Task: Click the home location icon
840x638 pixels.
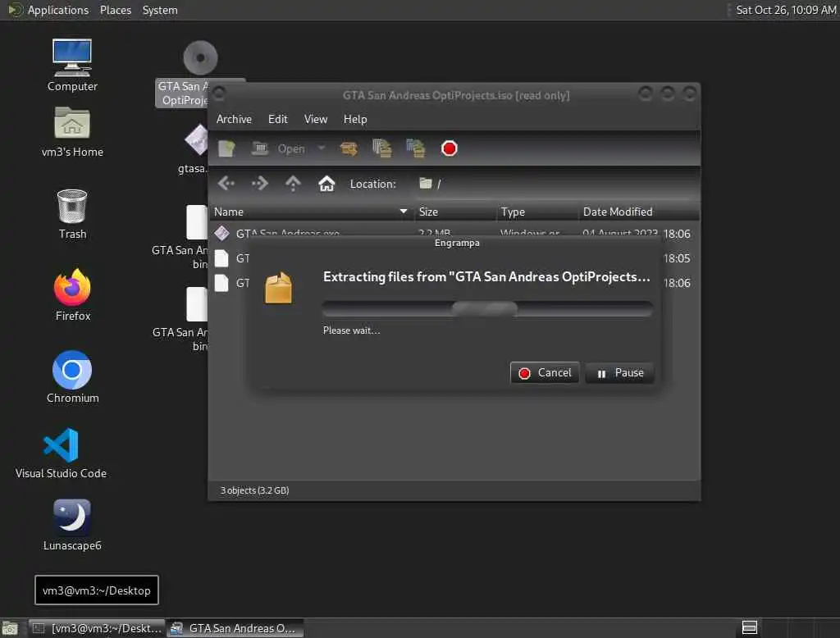Action: [x=326, y=184]
